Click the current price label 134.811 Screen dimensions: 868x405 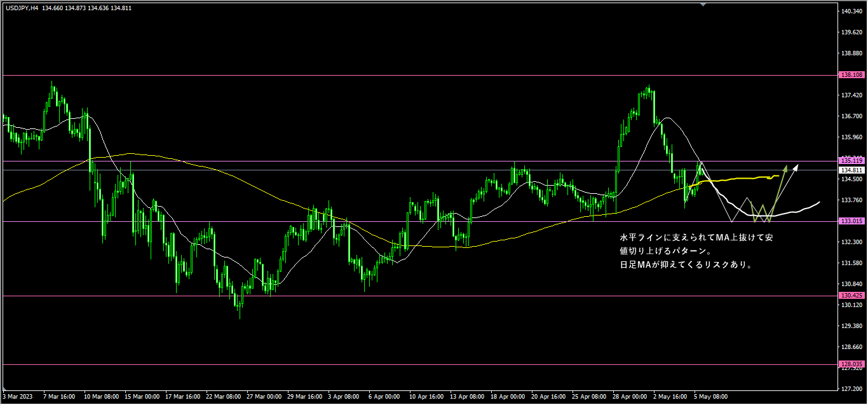pyautogui.click(x=850, y=170)
